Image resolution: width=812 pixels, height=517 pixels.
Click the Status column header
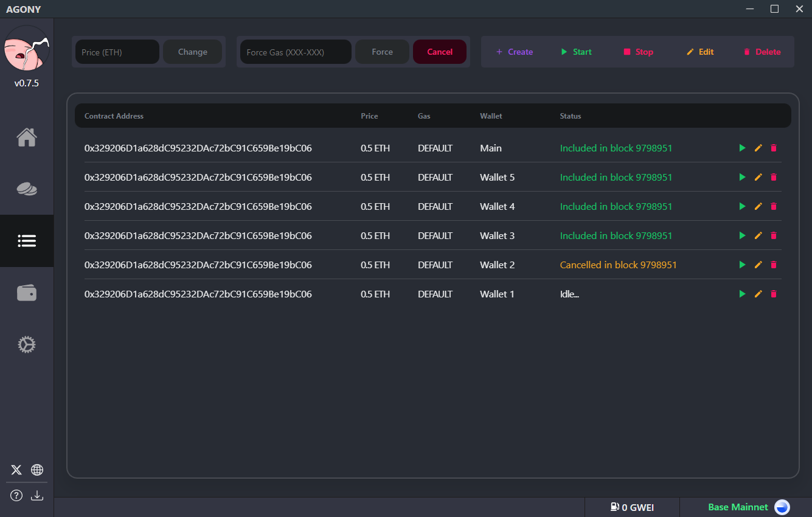[571, 116]
